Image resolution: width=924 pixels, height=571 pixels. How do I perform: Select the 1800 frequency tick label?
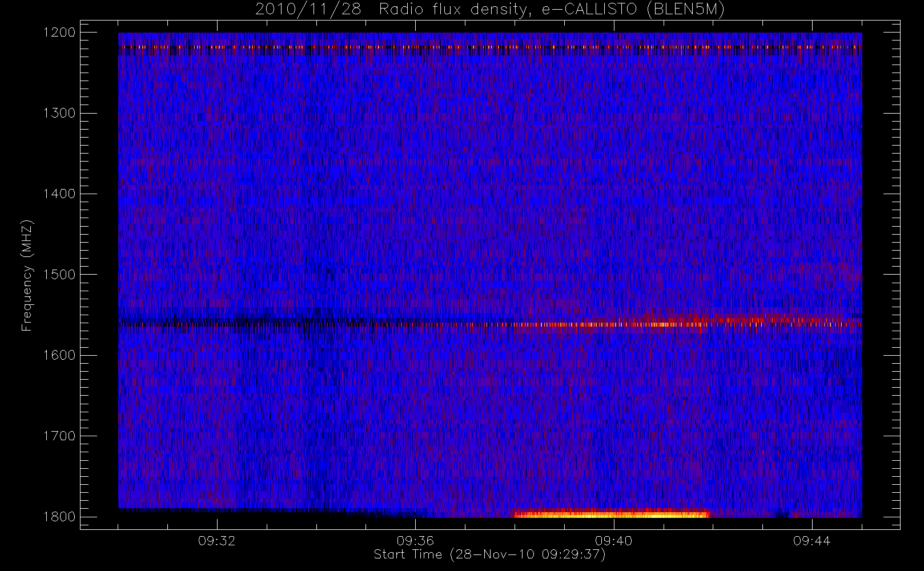[x=59, y=517]
